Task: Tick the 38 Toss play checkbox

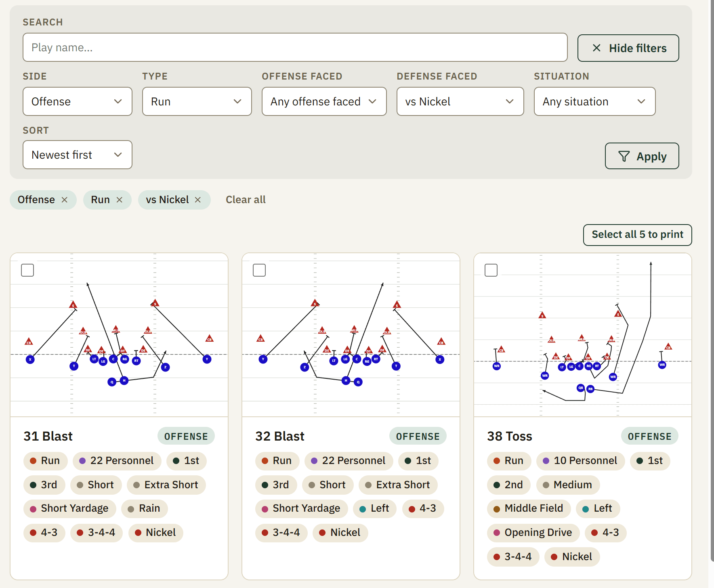Action: 491,270
